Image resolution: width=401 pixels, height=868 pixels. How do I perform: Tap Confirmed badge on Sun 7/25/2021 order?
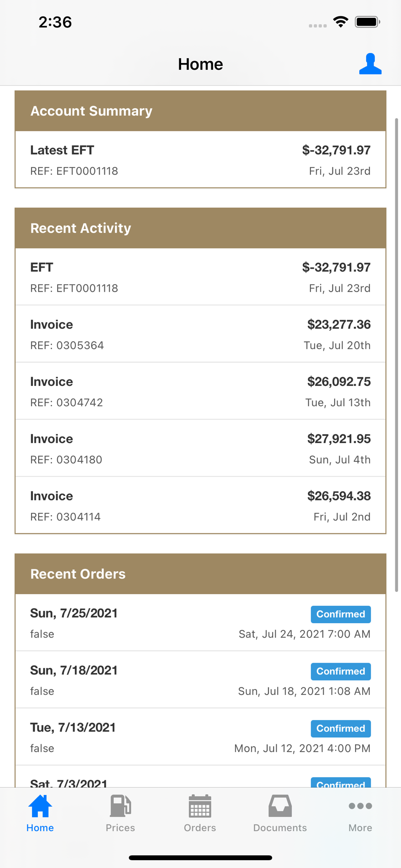[x=341, y=614]
